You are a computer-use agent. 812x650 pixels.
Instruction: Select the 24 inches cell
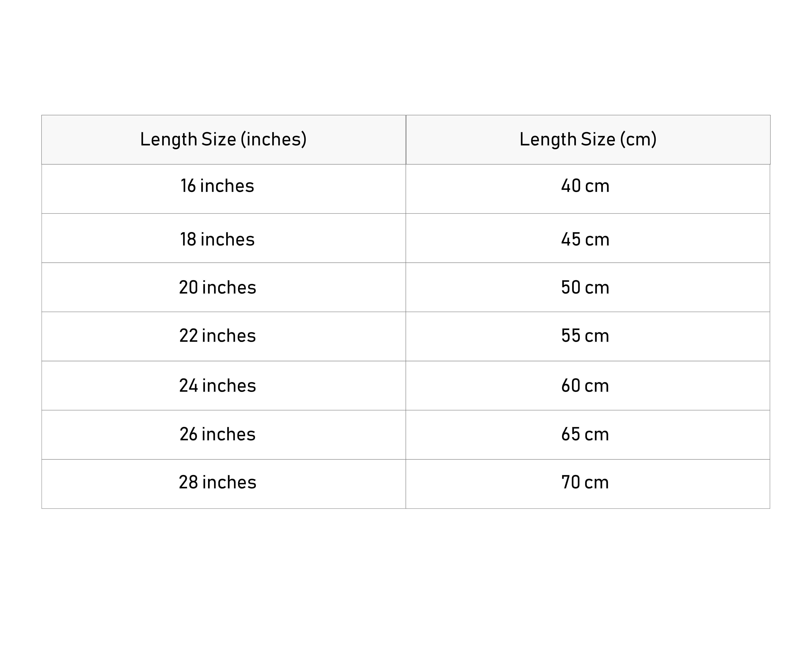pyautogui.click(x=224, y=385)
